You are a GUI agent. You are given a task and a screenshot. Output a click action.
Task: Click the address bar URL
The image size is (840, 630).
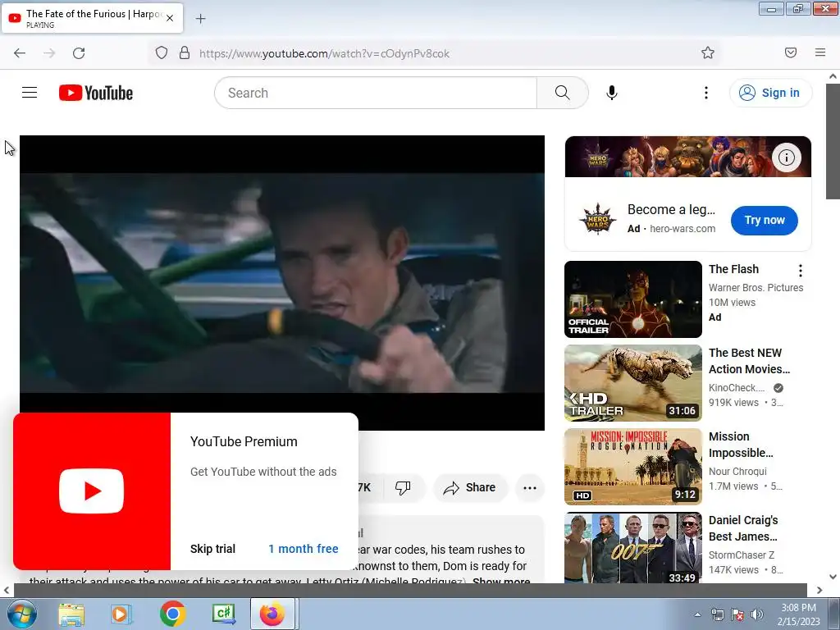324,53
